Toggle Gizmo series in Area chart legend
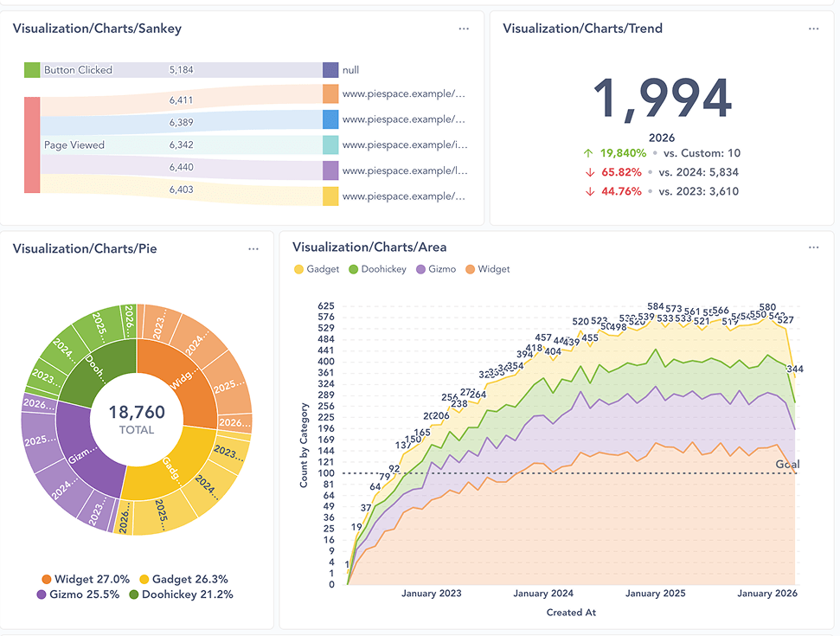This screenshot has width=840, height=636. (439, 269)
